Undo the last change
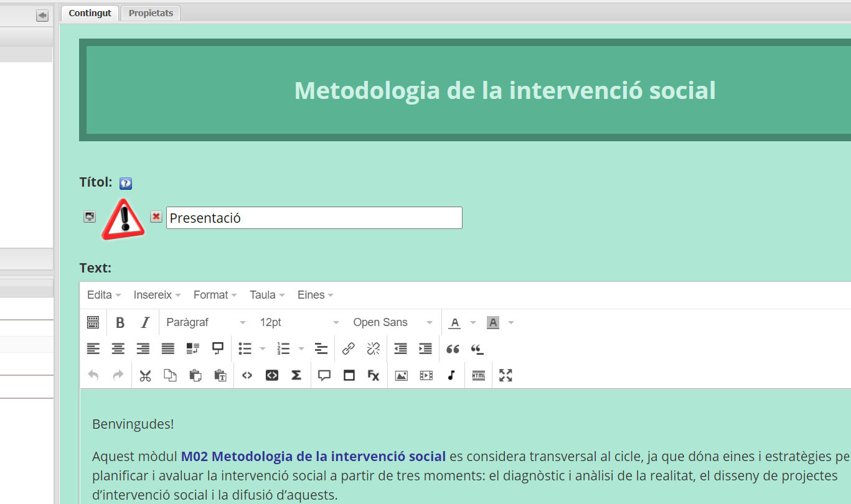The image size is (851, 504). click(x=93, y=375)
